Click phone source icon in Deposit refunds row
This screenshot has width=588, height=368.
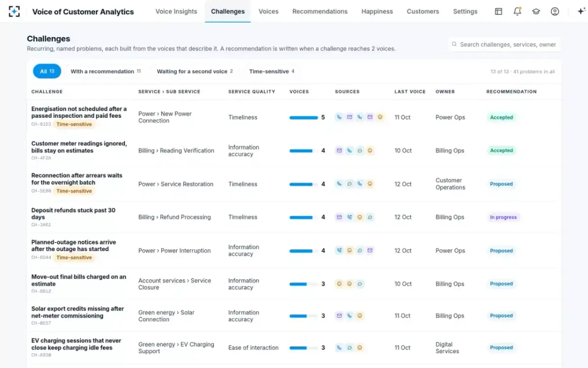tap(349, 217)
